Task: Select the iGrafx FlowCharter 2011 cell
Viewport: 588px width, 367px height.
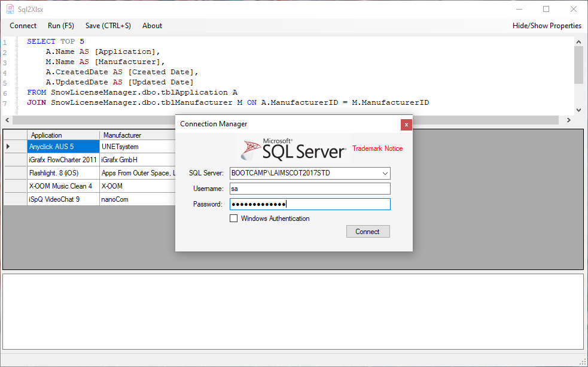Action: pos(63,160)
